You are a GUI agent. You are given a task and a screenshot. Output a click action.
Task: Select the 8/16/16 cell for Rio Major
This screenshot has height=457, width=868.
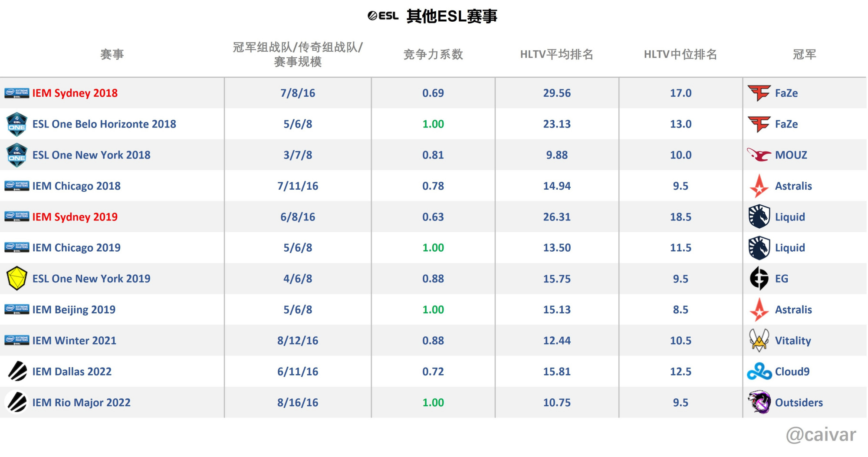(x=298, y=402)
